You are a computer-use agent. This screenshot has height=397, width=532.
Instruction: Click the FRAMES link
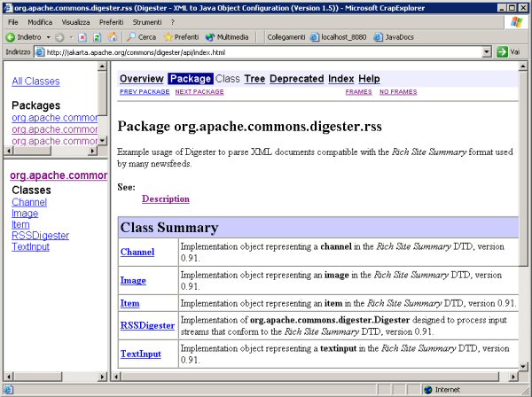pos(358,92)
